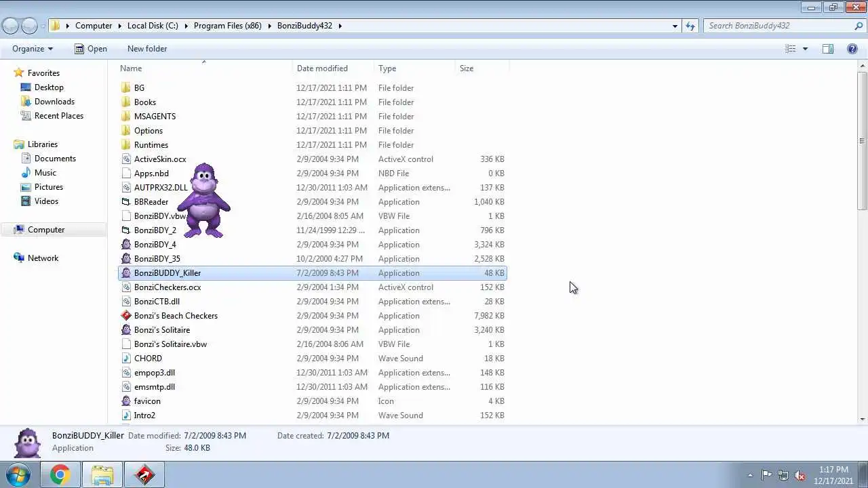
Task: Click the scrollbar down arrow
Action: pos(862,419)
